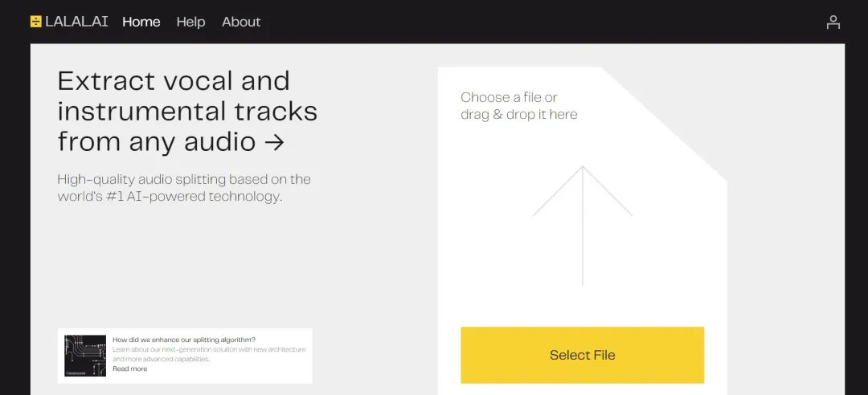Open the About page in navigation
The height and width of the screenshot is (395, 868).
click(x=241, y=22)
